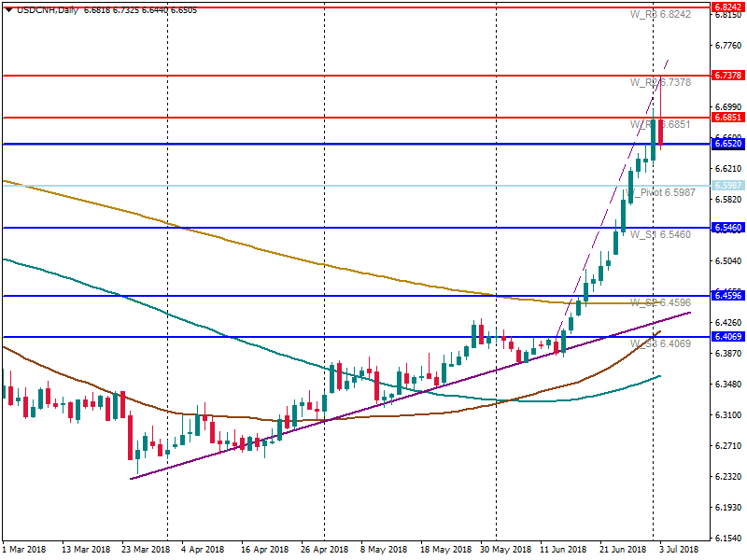
Task: Select the light blue 6.5987 pivot tag
Action: coord(726,186)
